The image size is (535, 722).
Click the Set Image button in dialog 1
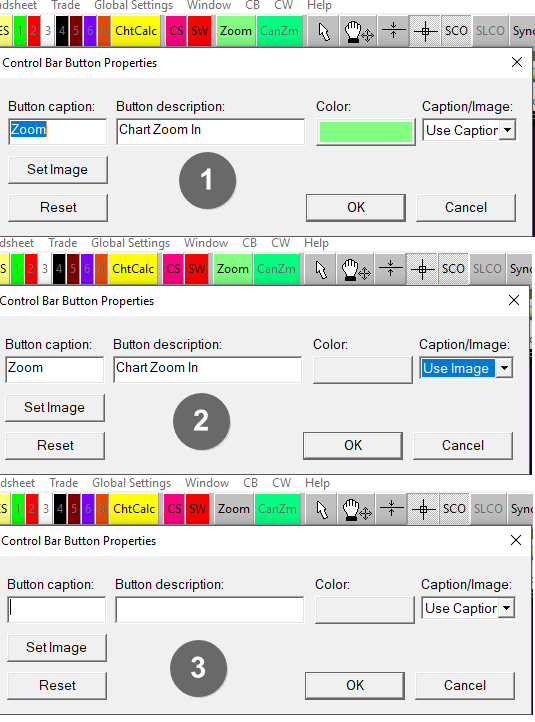[58, 169]
